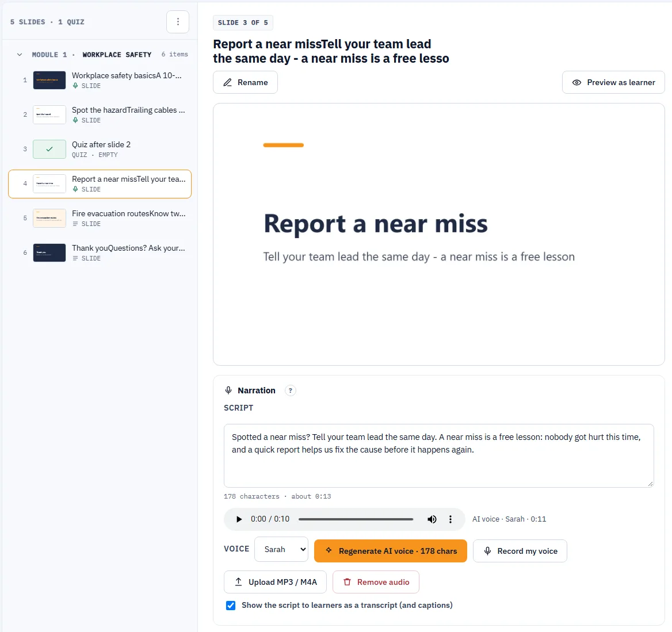This screenshot has width=672, height=632.
Task: Click the Thank you slide thumbnail
Action: [49, 253]
